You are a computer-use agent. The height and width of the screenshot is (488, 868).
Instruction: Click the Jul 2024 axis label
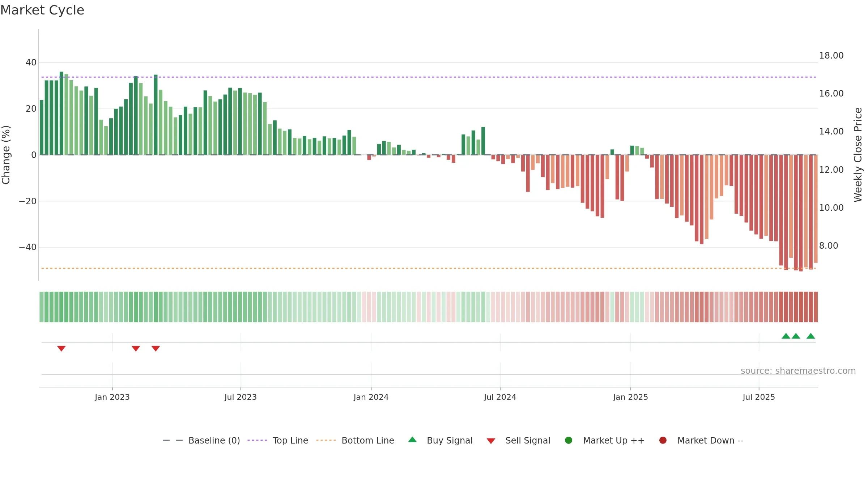click(500, 397)
